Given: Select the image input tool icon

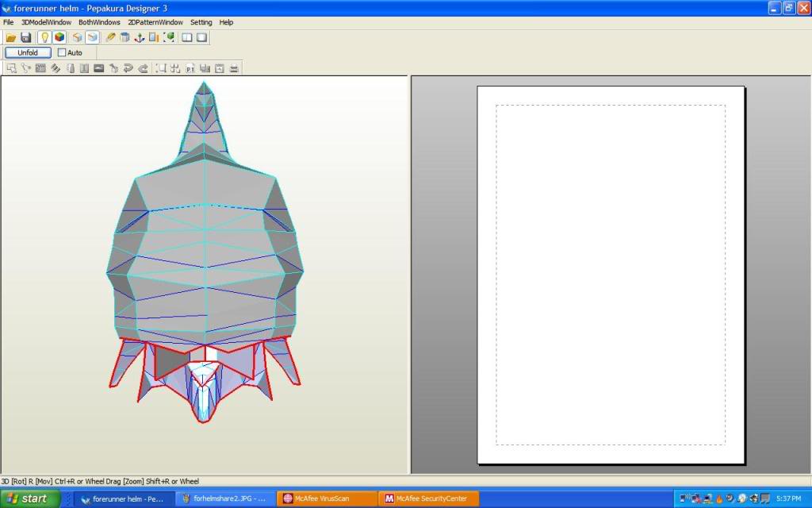Looking at the screenshot, I should [99, 68].
